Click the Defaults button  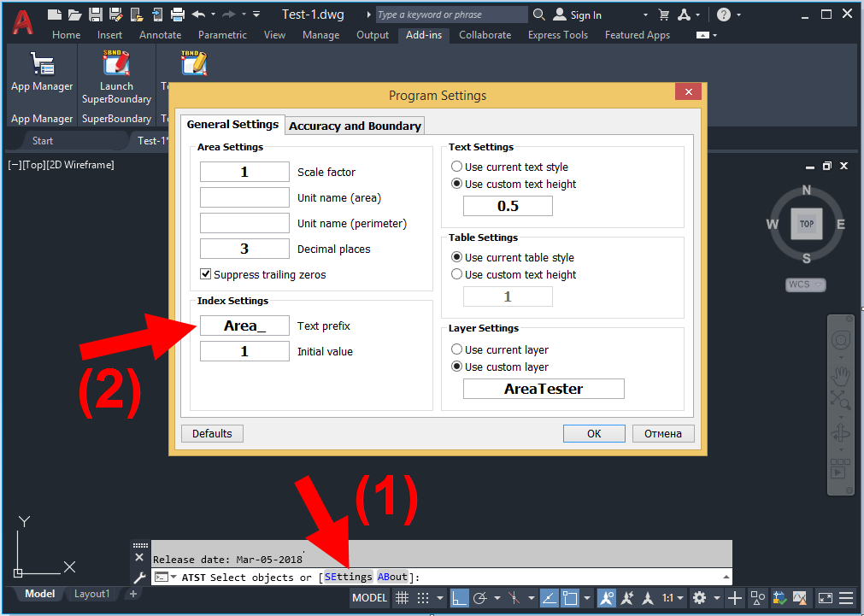[x=212, y=434]
